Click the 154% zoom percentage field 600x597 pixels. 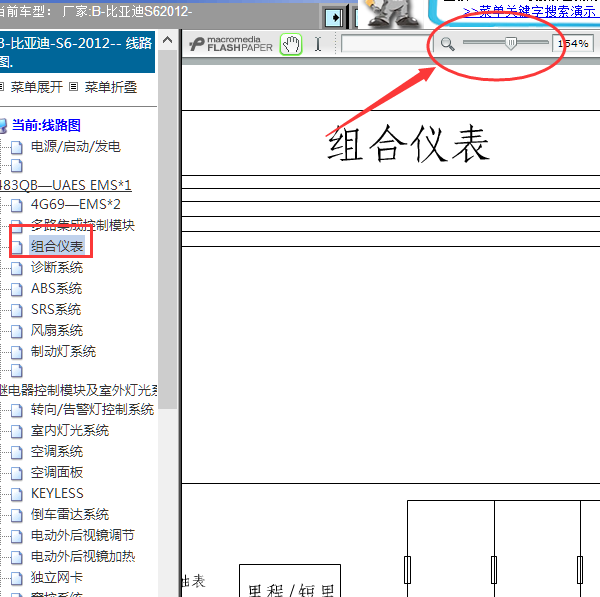572,44
